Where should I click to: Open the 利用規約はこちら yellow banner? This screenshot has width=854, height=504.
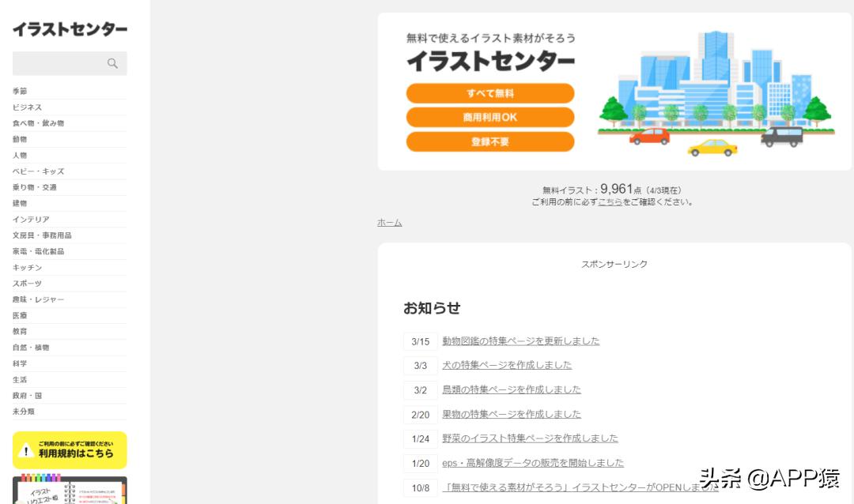pos(76,451)
